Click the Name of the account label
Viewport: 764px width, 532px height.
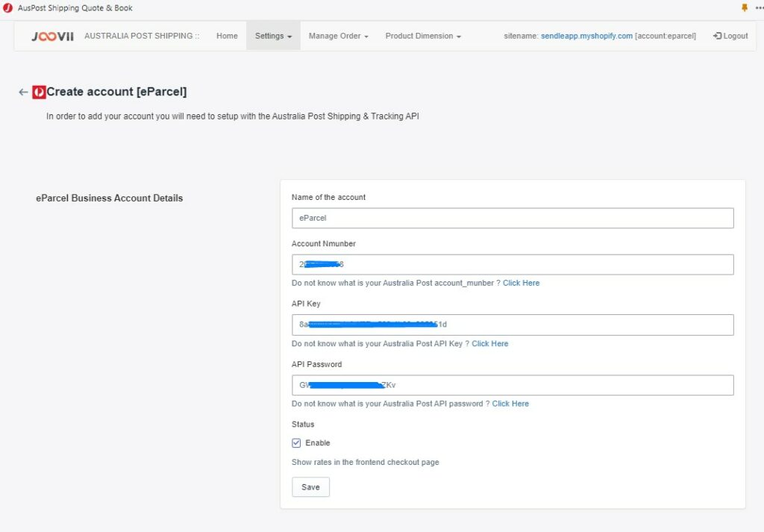[328, 197]
